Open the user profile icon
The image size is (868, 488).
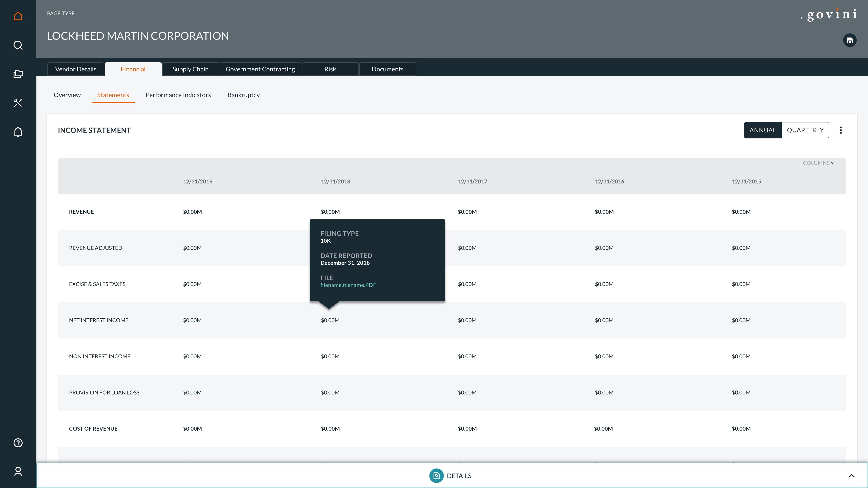18,472
